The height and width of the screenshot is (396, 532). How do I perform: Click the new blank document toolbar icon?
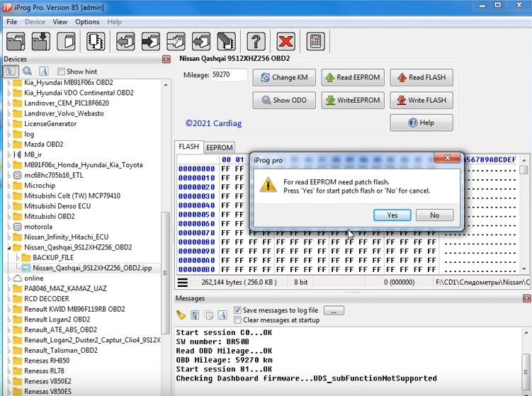[66, 41]
